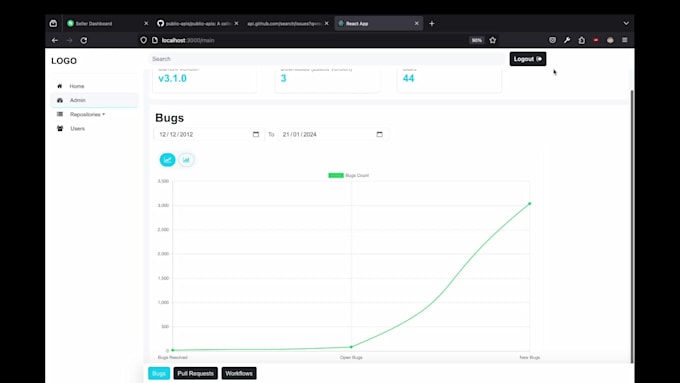Open the end date calendar picker icon

pyautogui.click(x=379, y=134)
